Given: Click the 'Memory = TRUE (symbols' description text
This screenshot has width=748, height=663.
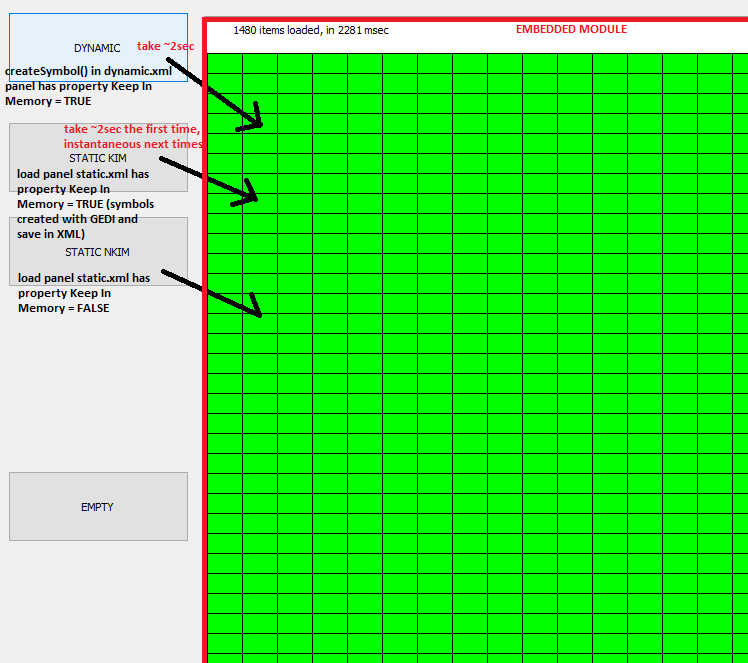Looking at the screenshot, I should pyautogui.click(x=86, y=204).
